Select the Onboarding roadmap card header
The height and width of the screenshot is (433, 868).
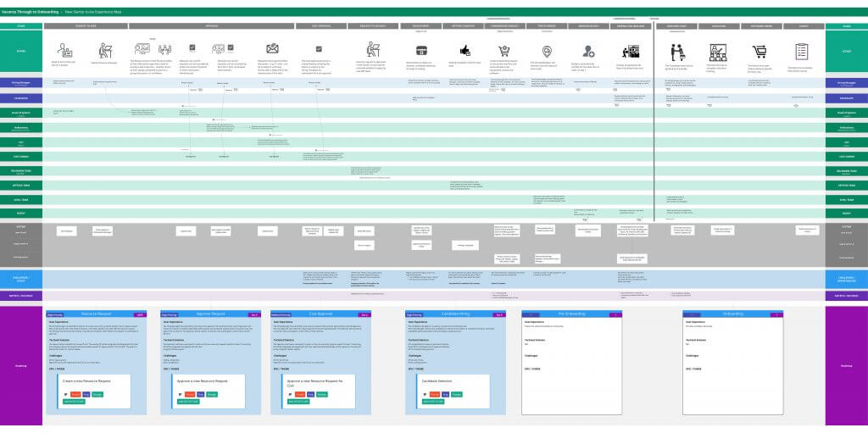pyautogui.click(x=733, y=314)
